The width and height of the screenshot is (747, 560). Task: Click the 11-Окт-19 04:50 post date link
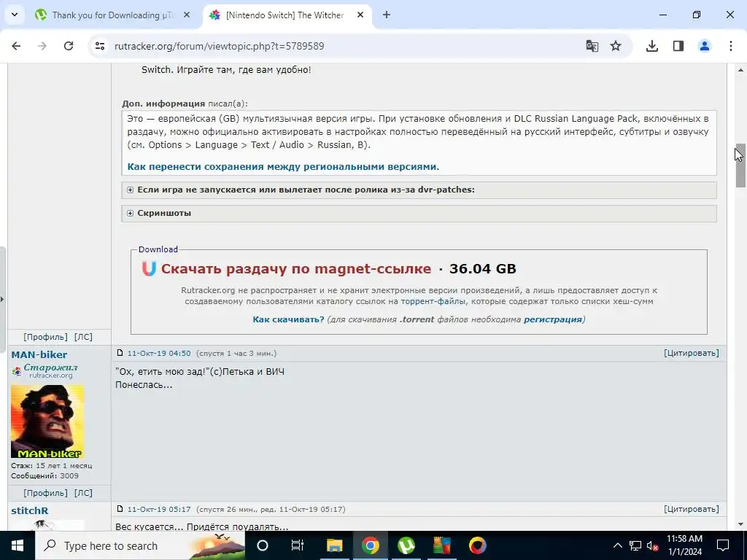[159, 354]
